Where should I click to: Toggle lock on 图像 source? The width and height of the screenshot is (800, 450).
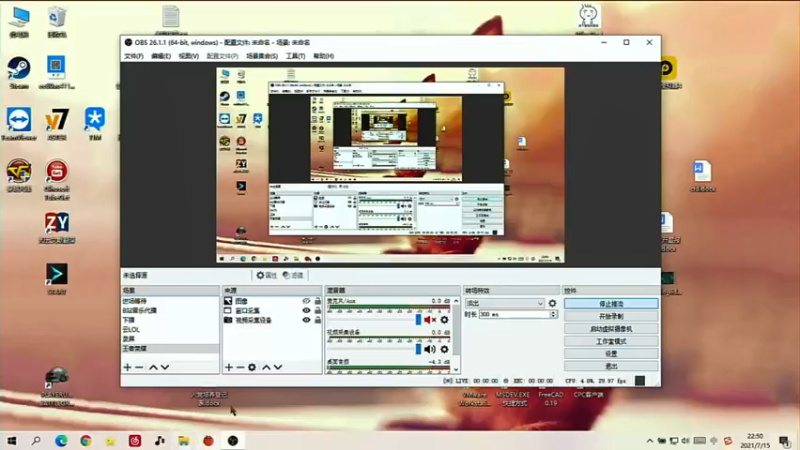318,301
